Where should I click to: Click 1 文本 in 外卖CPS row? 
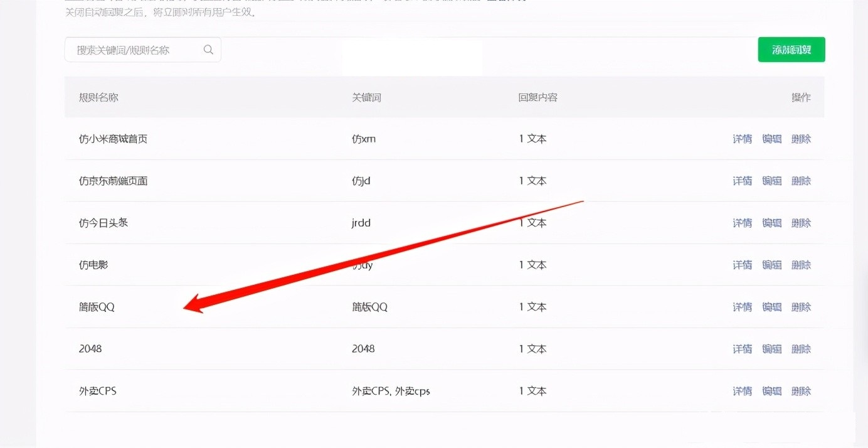(533, 392)
